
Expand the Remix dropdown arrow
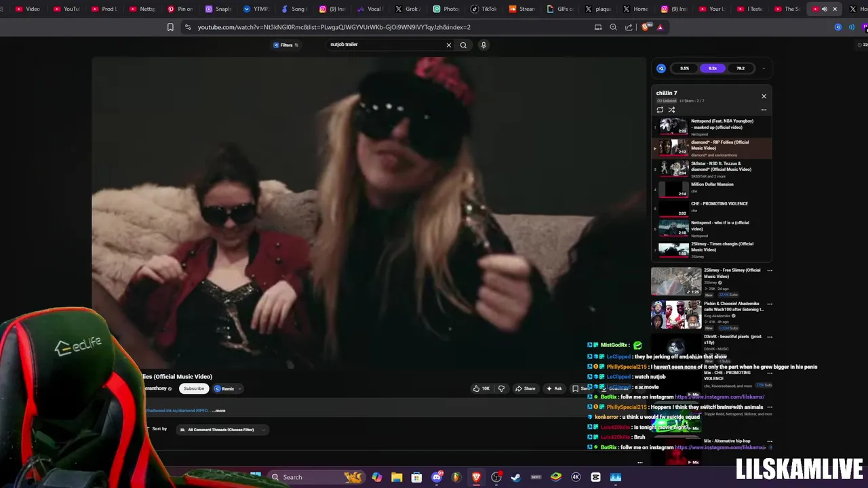[240, 389]
